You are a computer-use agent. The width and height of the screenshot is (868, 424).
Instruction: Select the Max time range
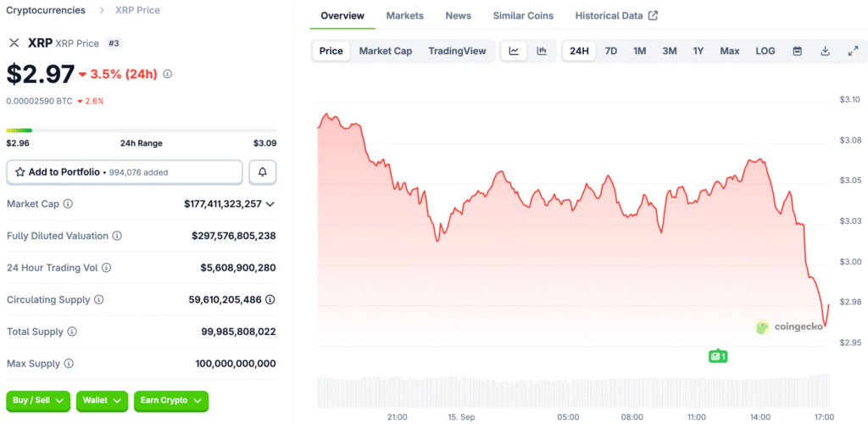point(730,51)
